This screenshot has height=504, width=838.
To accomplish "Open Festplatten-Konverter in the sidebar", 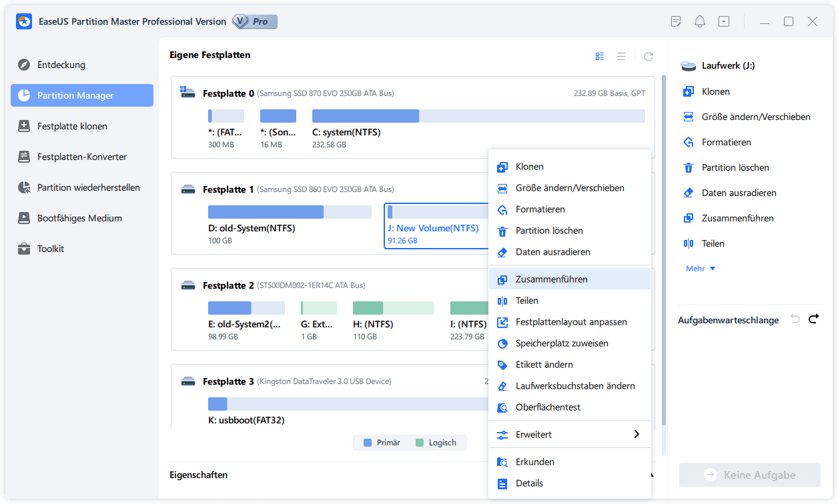I will click(82, 157).
